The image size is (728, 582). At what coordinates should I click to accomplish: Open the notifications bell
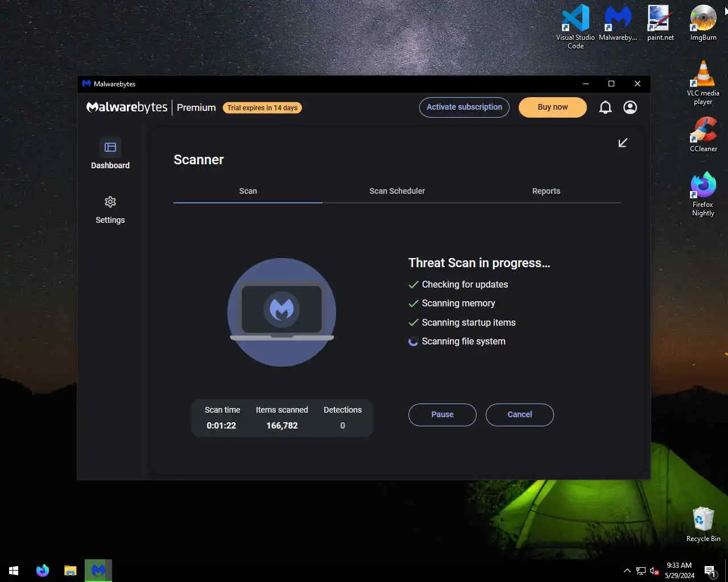(x=605, y=107)
